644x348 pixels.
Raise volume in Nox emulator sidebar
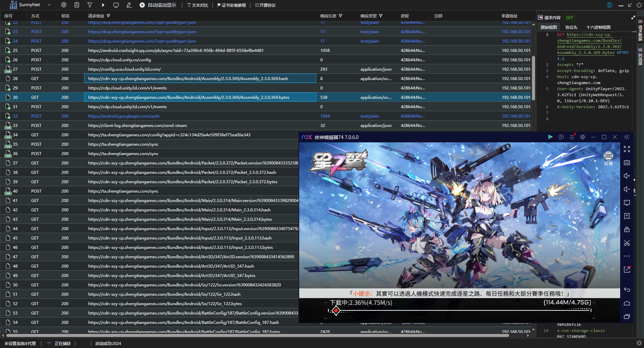click(x=627, y=176)
